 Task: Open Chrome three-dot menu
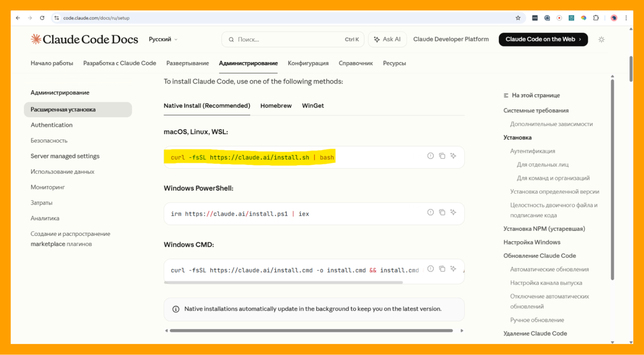[x=626, y=18]
